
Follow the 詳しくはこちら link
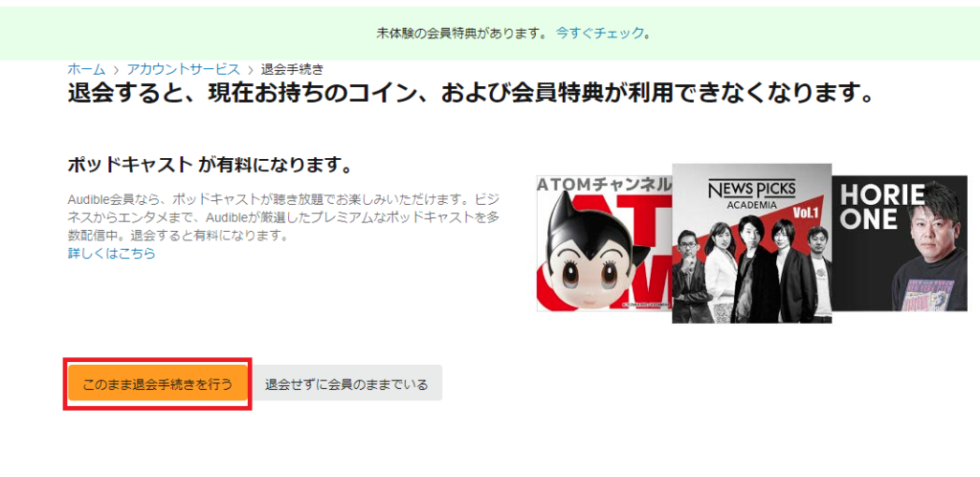[x=111, y=253]
